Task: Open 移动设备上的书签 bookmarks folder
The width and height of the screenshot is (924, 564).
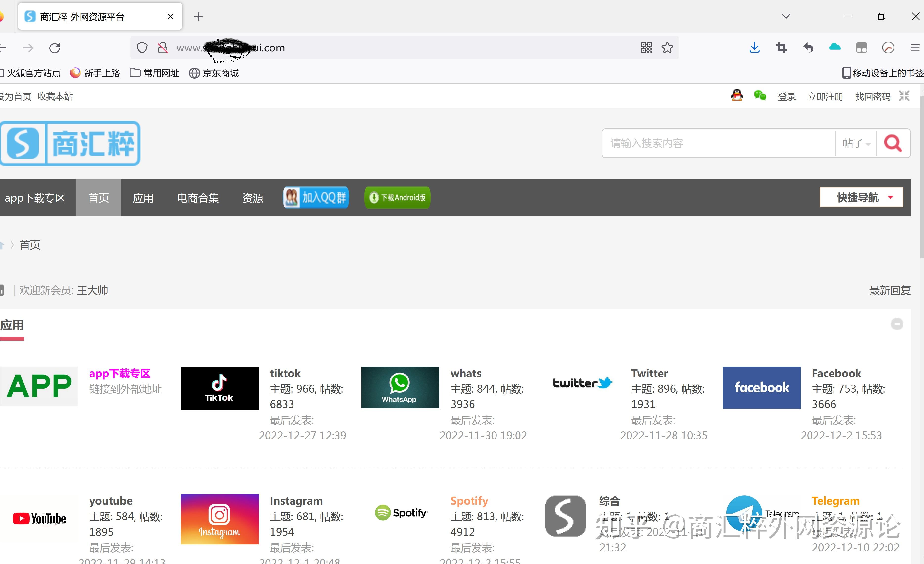Action: point(883,73)
